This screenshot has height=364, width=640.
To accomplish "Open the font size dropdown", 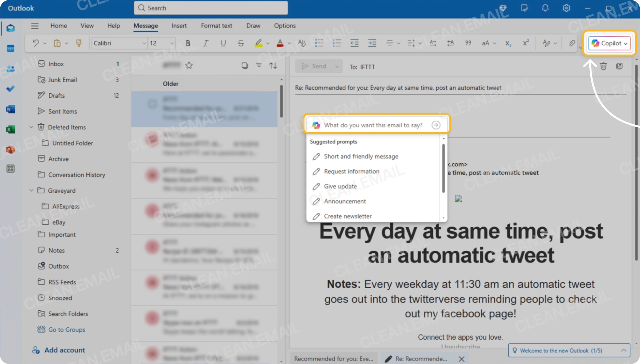I will pos(172,43).
